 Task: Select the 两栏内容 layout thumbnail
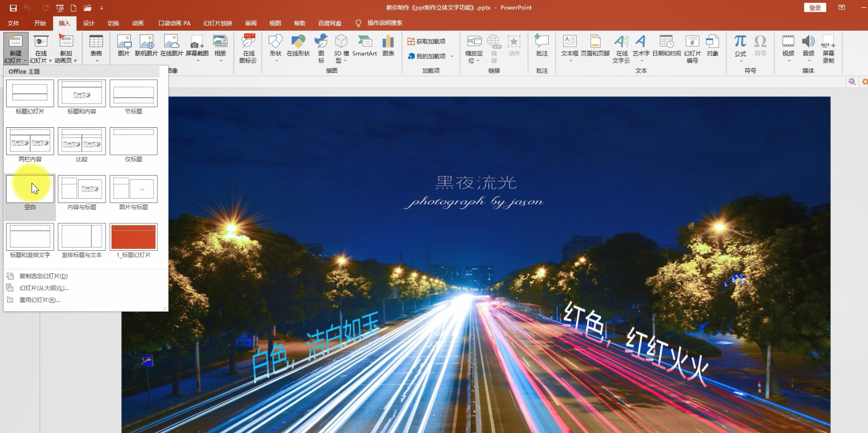click(30, 141)
